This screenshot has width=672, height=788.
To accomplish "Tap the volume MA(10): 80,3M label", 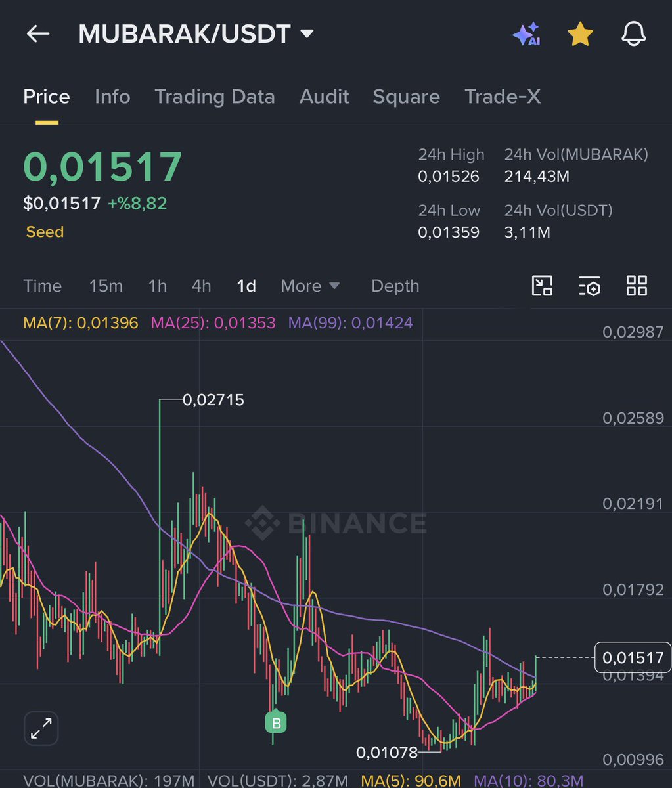I will pyautogui.click(x=529, y=781).
